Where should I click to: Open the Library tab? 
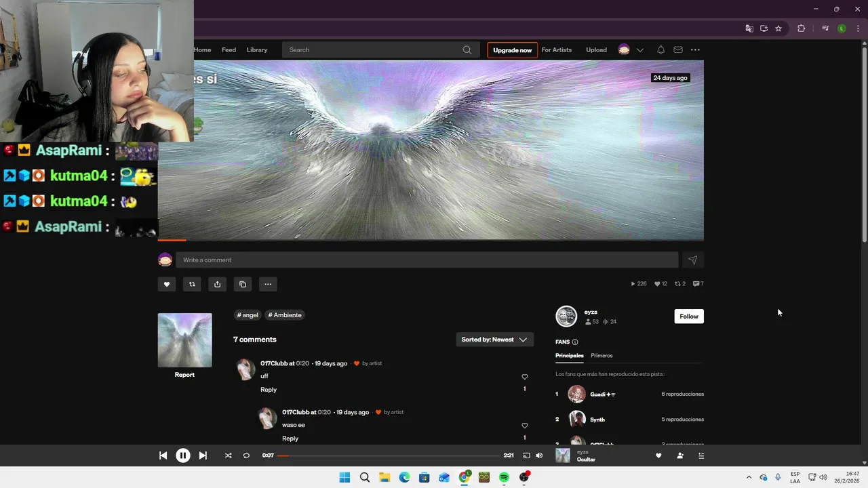[257, 49]
